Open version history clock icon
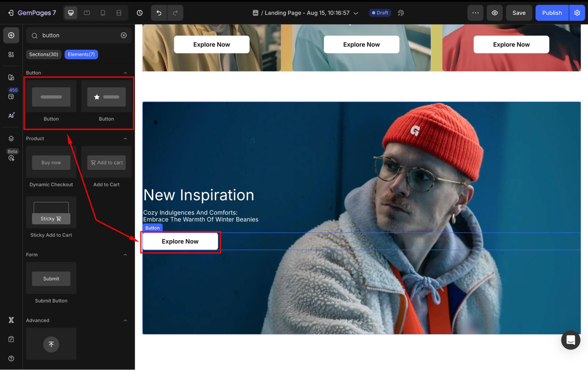This screenshot has height=370, width=588. pyautogui.click(x=140, y=13)
